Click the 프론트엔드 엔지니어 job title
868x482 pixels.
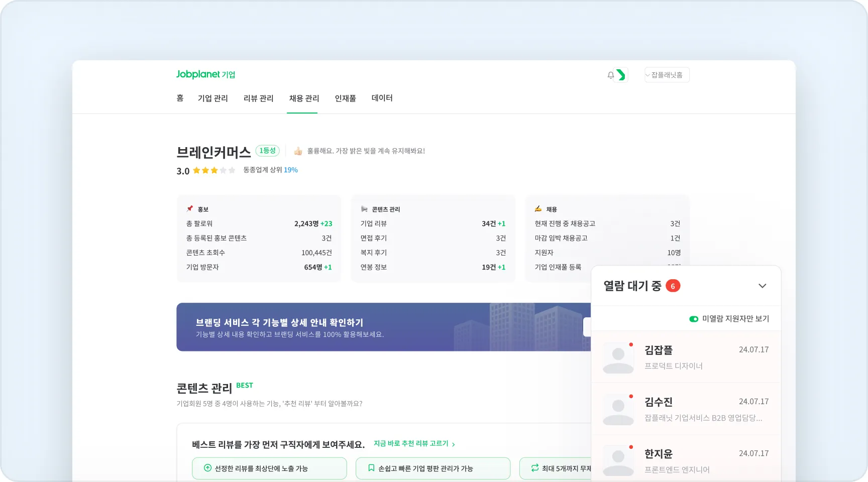coord(677,470)
